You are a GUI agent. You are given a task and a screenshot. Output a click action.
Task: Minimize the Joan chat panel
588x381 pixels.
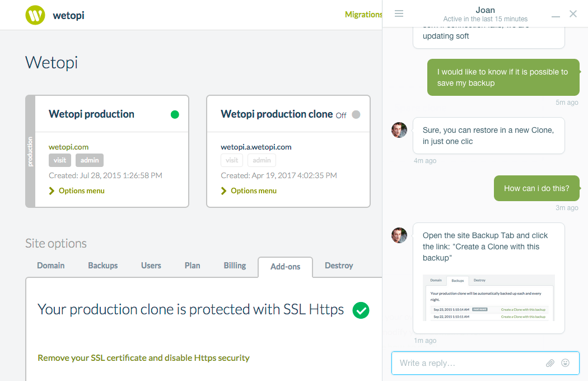556,16
